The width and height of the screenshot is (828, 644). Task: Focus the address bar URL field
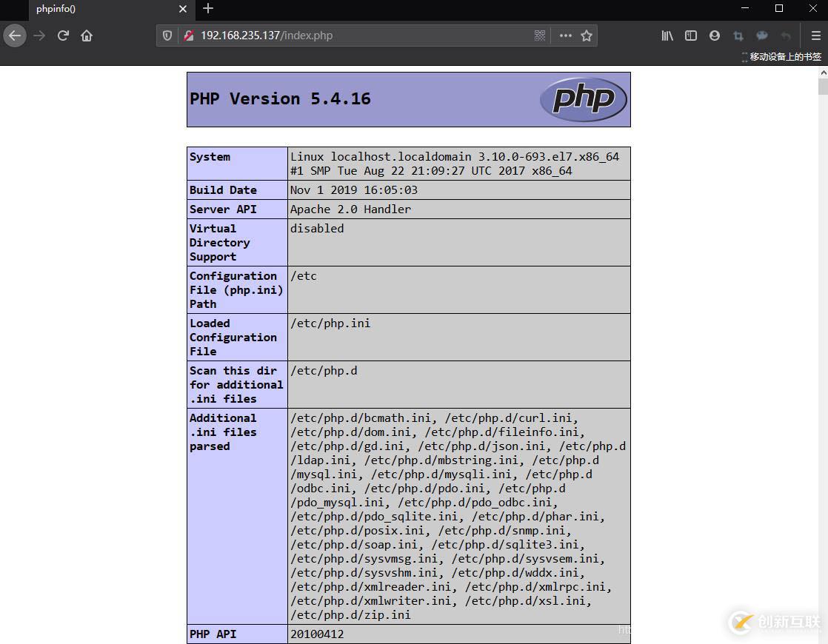point(364,36)
